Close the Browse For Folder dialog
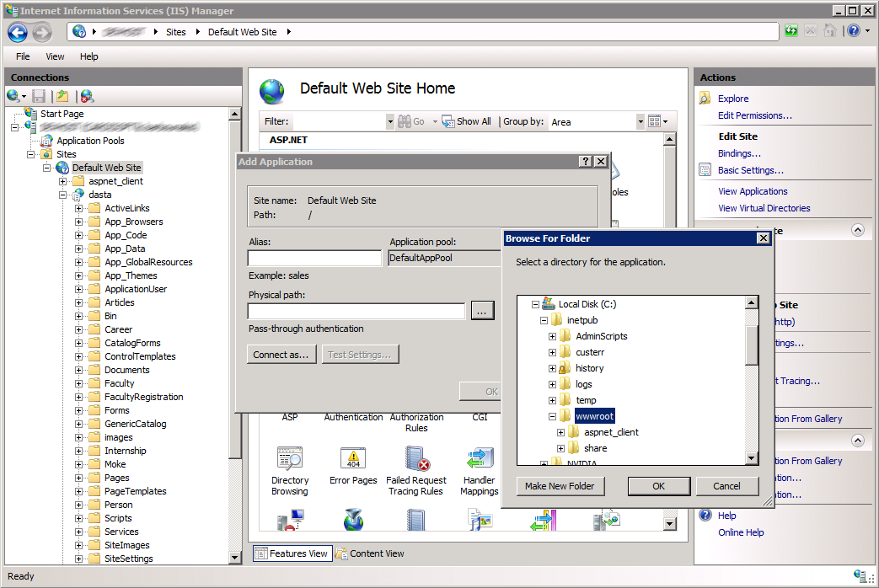 click(x=763, y=238)
